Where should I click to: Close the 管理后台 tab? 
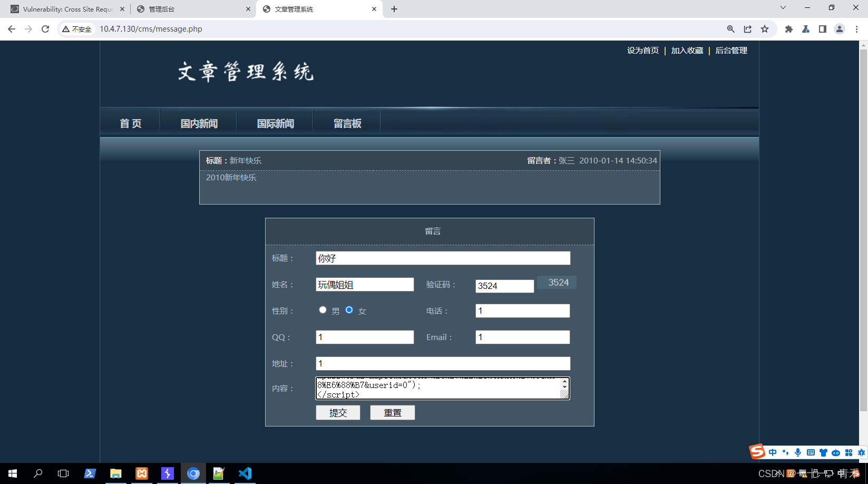pyautogui.click(x=248, y=9)
